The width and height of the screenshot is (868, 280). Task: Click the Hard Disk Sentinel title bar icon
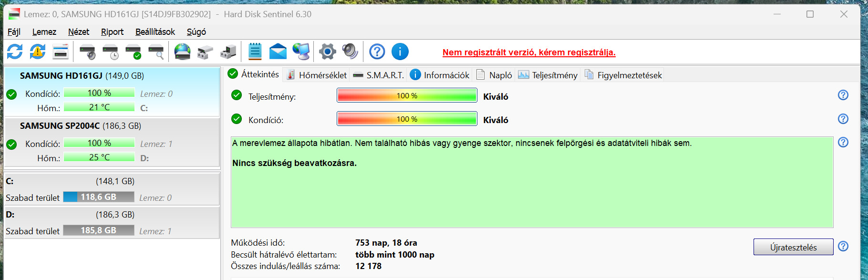coord(14,14)
